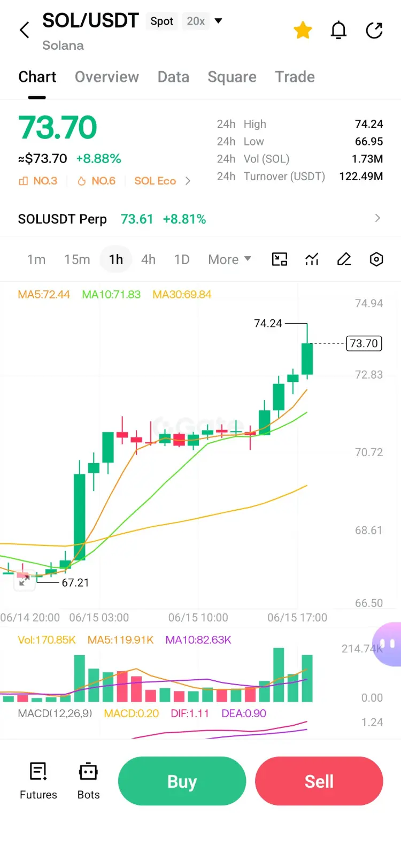
Task: Switch to the Chart tab
Action: tap(37, 77)
